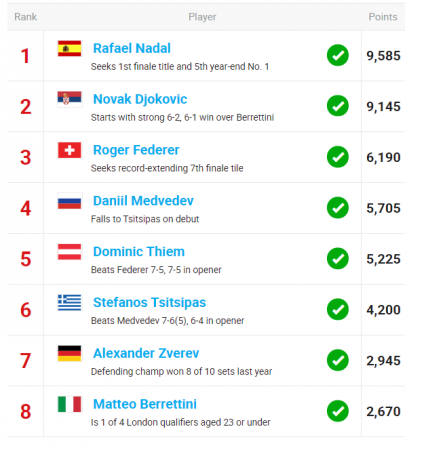This screenshot has height=450, width=426.
Task: Click the Austria flag icon
Action: (x=69, y=252)
